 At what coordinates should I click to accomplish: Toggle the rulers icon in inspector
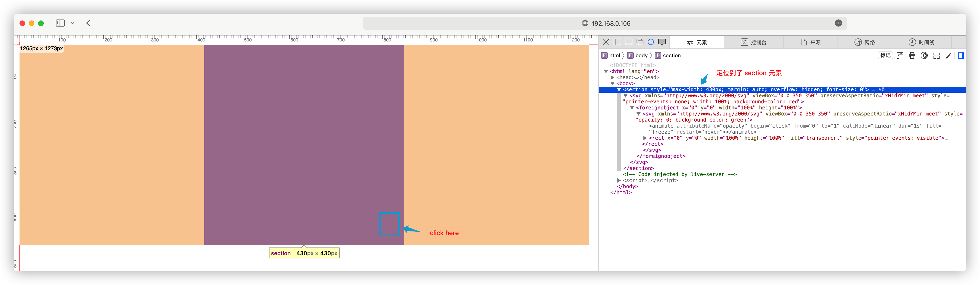point(900,56)
